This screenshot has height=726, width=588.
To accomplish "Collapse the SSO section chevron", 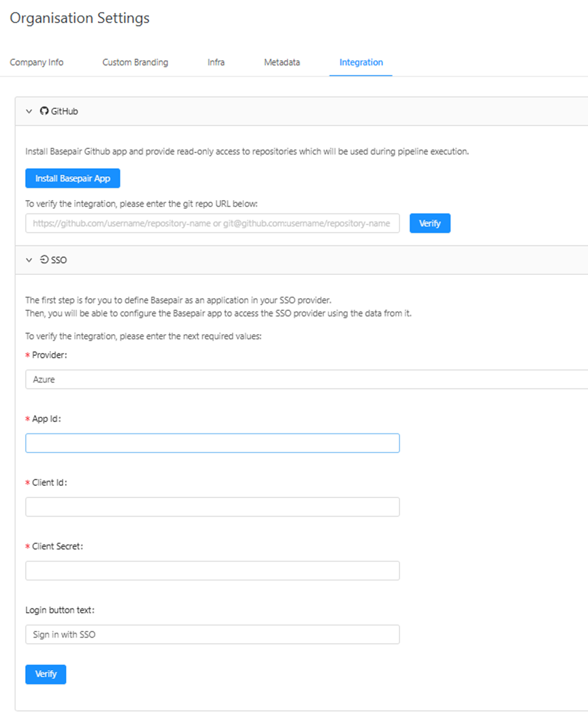I will pos(29,259).
